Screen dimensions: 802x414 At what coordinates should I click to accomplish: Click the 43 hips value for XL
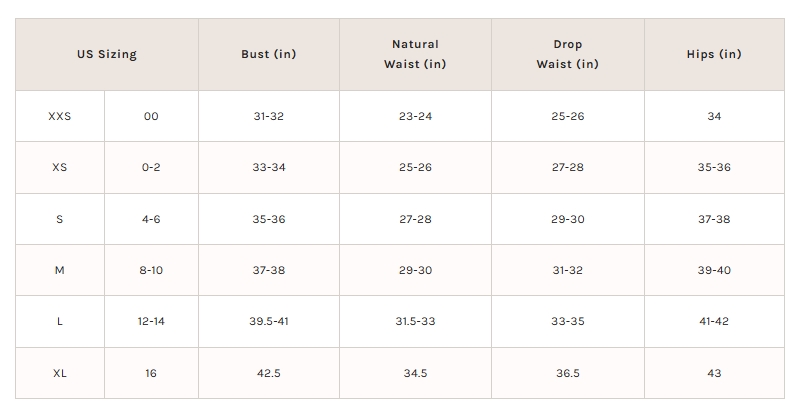(714, 373)
